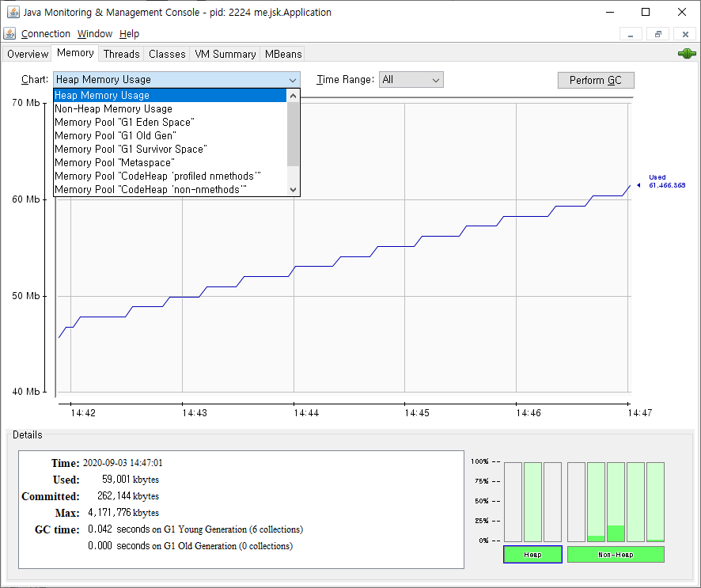Open the Classes tab
Viewport: 701px width, 588px height.
point(167,54)
